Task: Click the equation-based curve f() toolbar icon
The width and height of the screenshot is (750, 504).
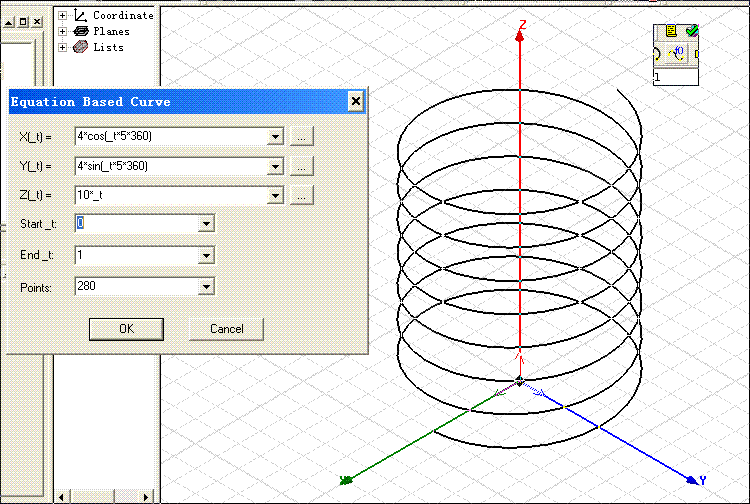Action: (677, 54)
